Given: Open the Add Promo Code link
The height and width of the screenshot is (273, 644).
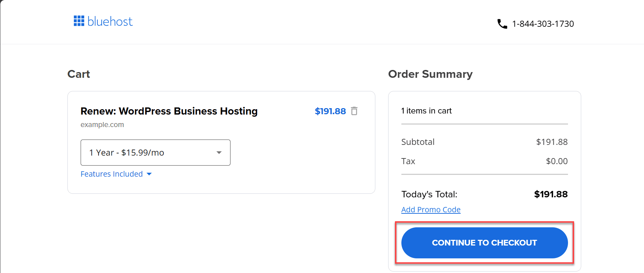Looking at the screenshot, I should (x=431, y=210).
